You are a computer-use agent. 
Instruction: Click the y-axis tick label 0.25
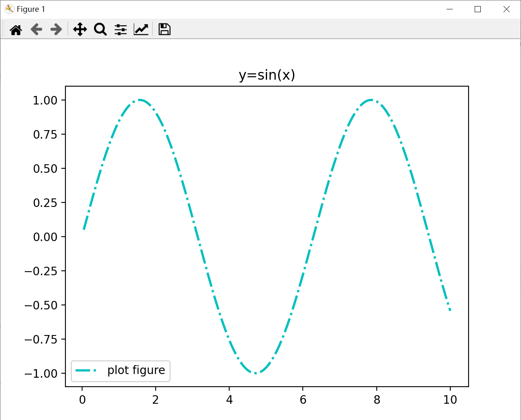pyautogui.click(x=45, y=203)
